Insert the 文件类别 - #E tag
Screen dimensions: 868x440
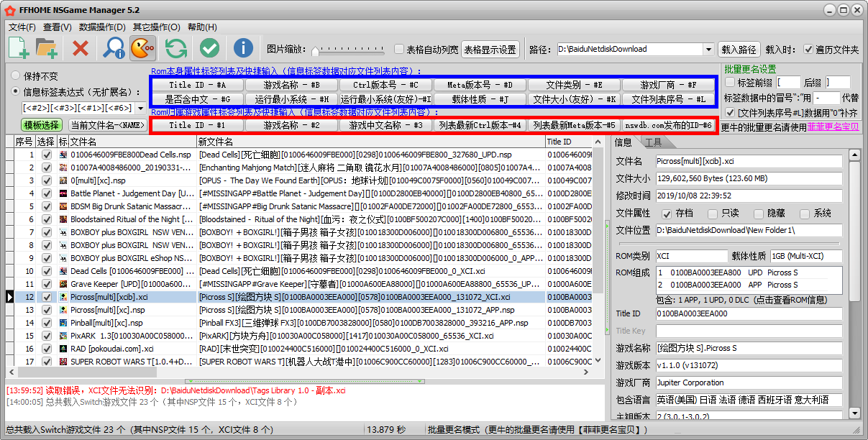pos(574,85)
